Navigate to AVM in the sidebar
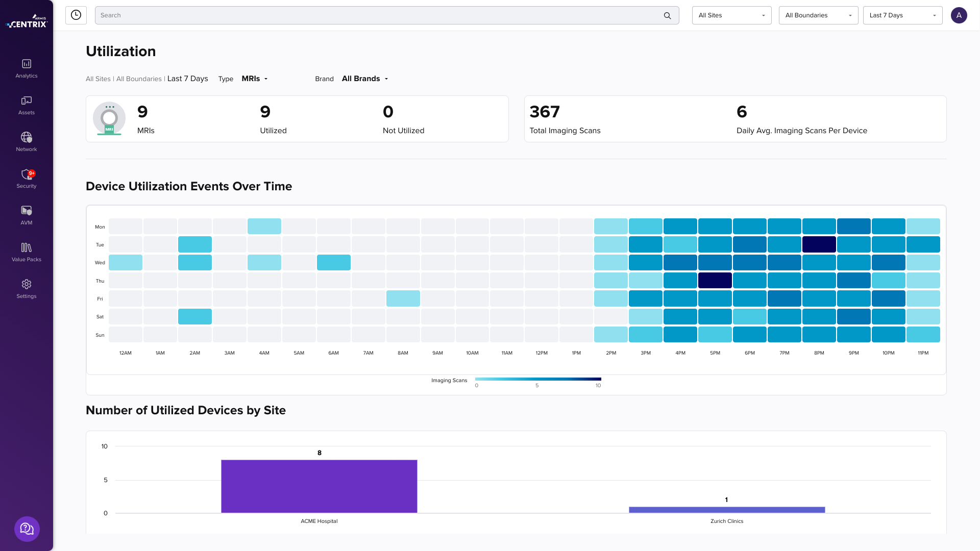The width and height of the screenshot is (980, 551). [27, 215]
